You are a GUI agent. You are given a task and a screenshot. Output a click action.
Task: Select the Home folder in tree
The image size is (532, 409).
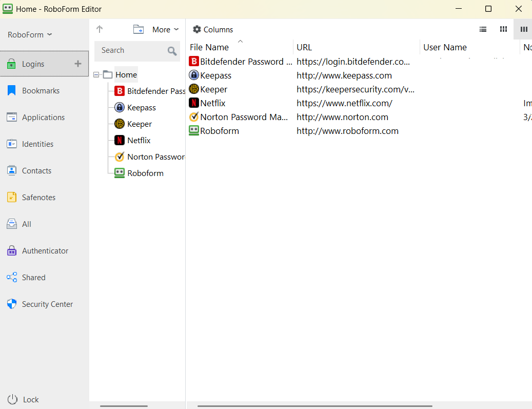(126, 75)
